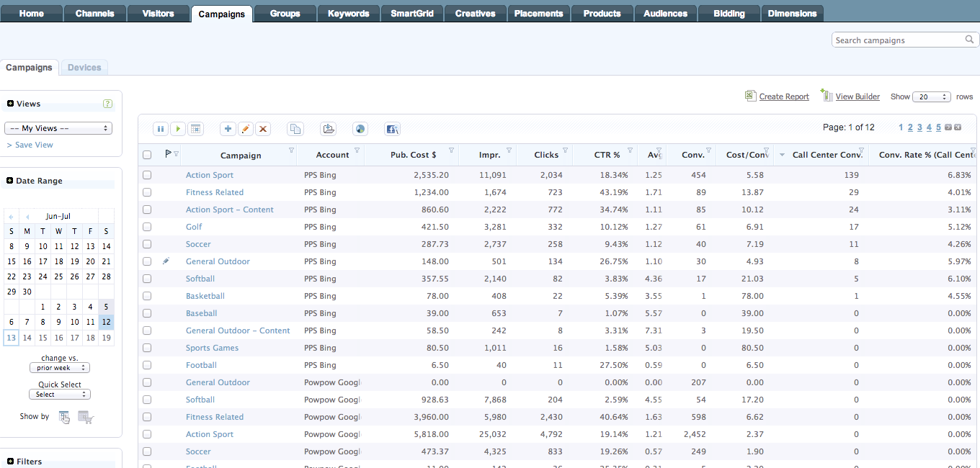Delete the selected campaign with the X icon

pos(263,129)
